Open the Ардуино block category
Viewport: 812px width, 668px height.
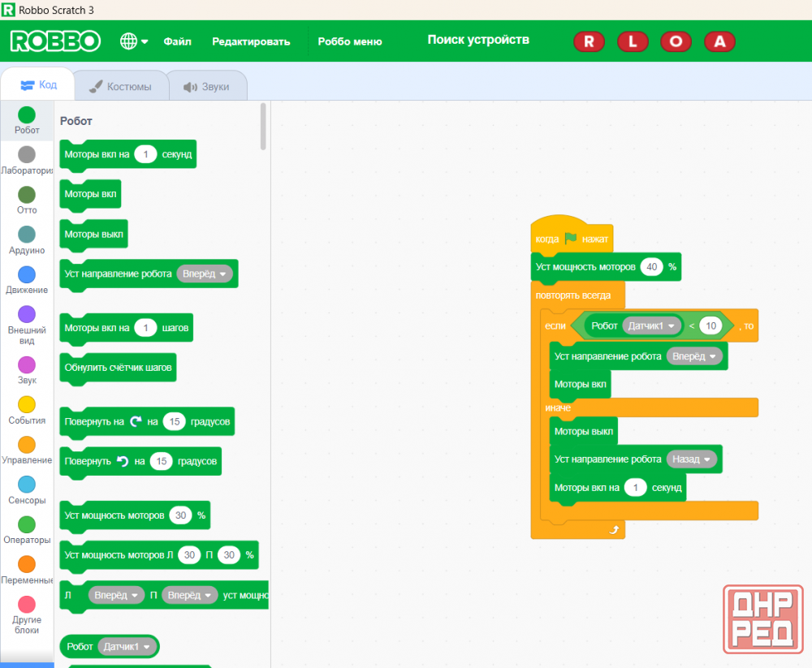point(27,240)
